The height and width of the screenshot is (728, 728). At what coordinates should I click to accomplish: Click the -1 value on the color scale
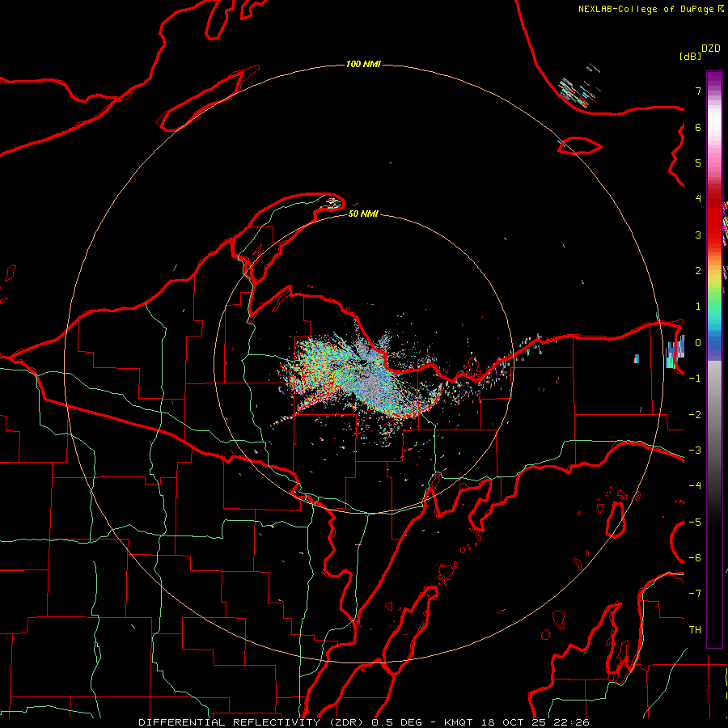click(695, 379)
